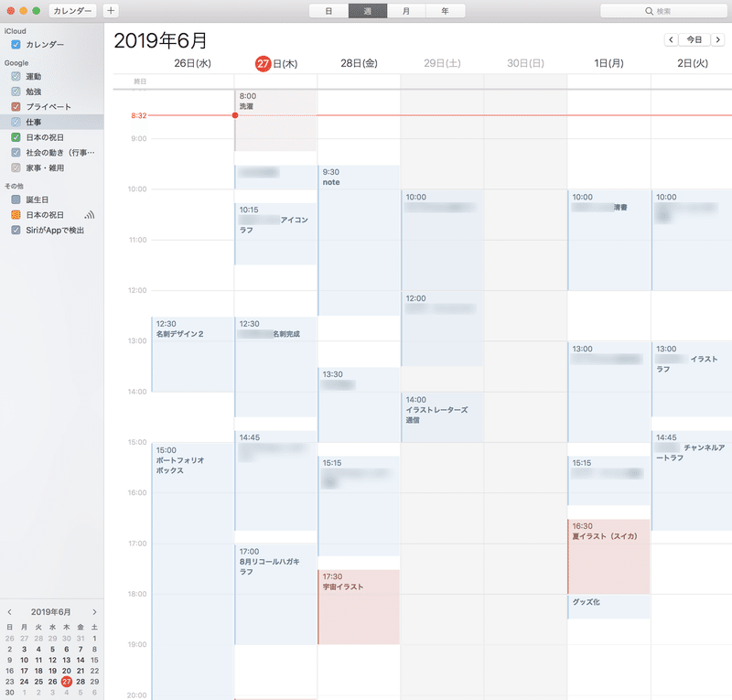
Task: Open 12:30 名刺デザイン2 event
Action: (192, 354)
